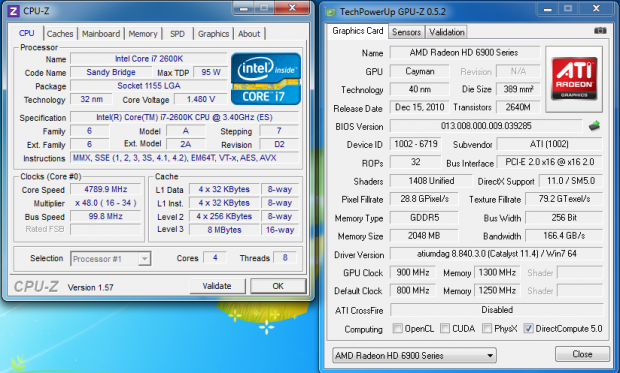Click the GPU Name field in GPU-Z
This screenshot has width=620, height=373.
(465, 53)
